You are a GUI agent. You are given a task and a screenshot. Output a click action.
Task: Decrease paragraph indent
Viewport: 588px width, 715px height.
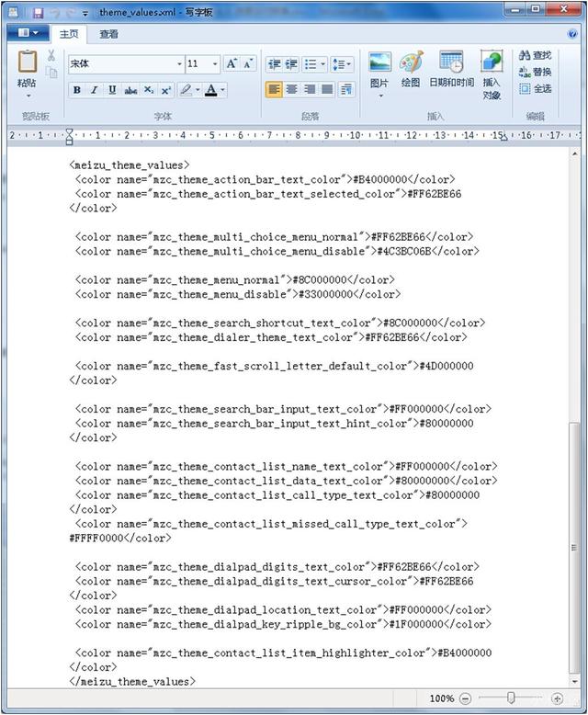[x=275, y=64]
